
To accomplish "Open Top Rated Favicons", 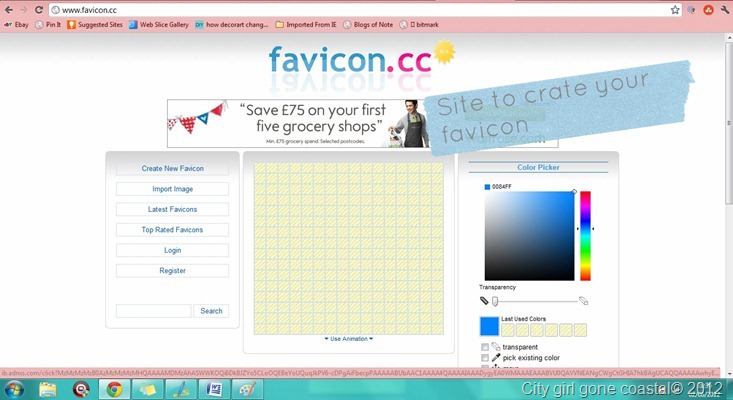I will (x=172, y=229).
